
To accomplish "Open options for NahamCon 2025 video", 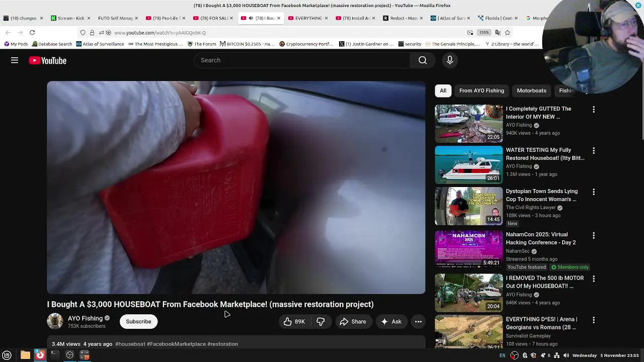I will [x=594, y=235].
